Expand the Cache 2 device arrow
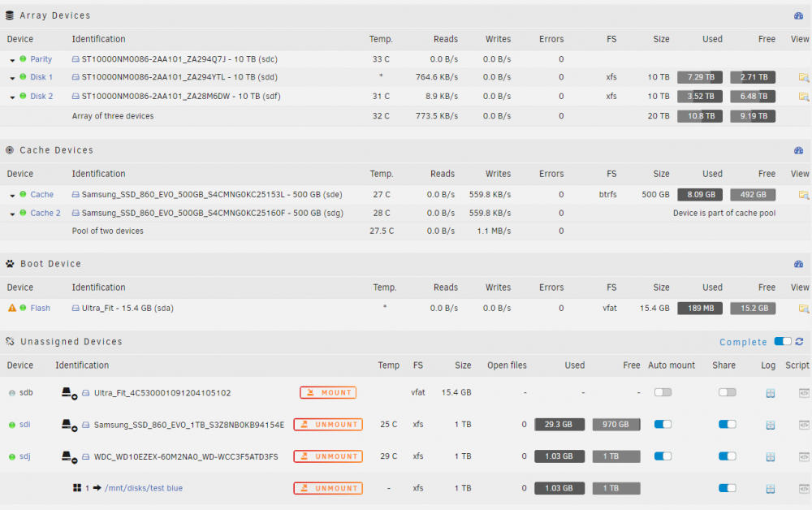The height and width of the screenshot is (510, 812). coord(12,214)
